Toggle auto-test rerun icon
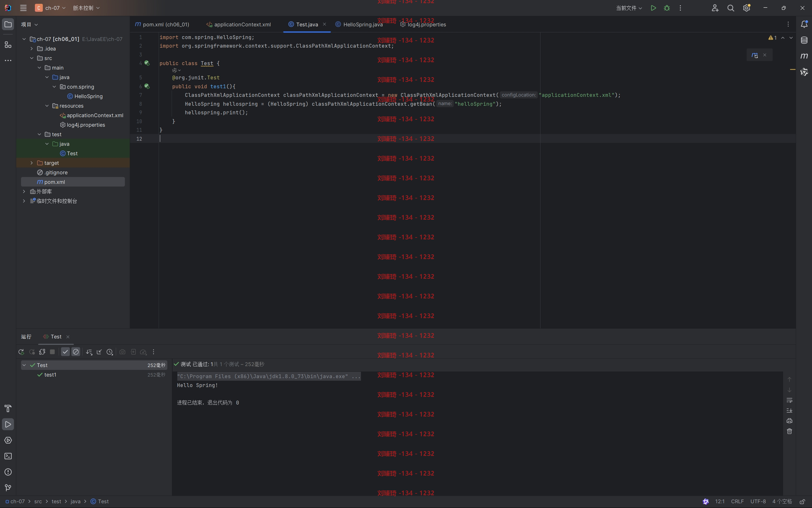Viewport: 812px width, 508px height. 42,352
